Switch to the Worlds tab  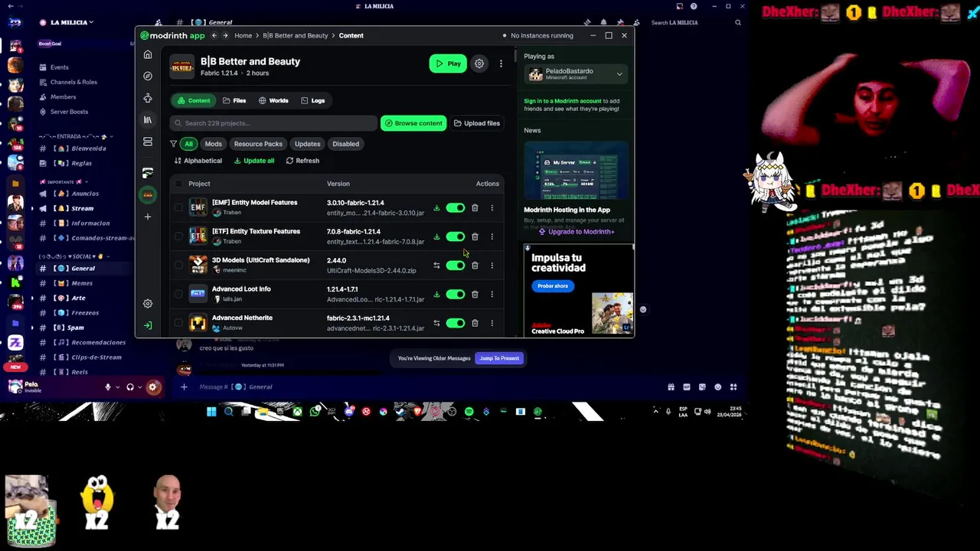(273, 100)
